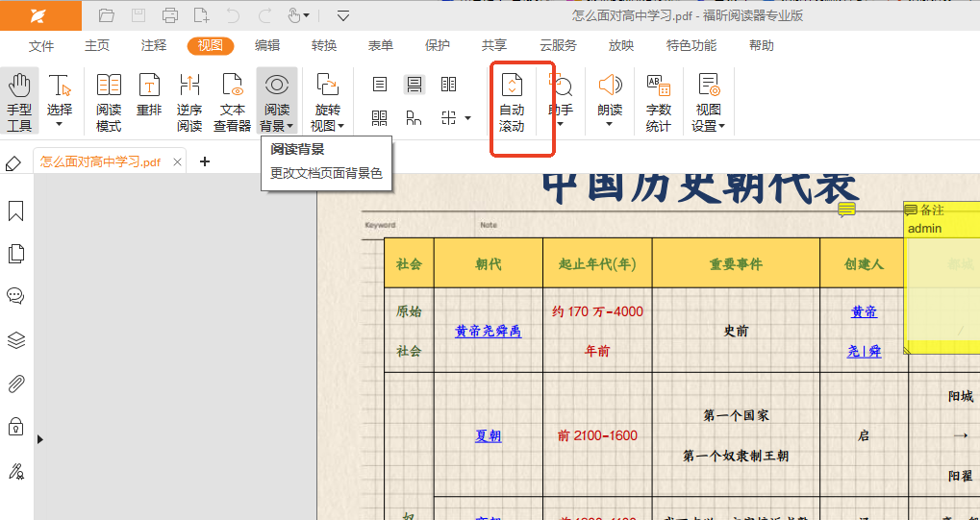
Task: Close the 怎么面对高中学习.pdf tab
Action: (177, 161)
